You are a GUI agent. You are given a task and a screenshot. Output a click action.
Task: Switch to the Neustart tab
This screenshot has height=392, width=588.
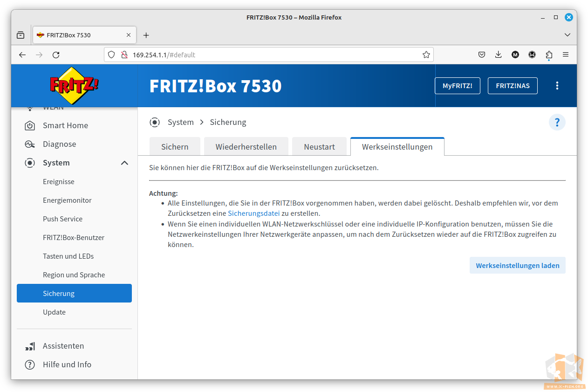click(x=319, y=146)
